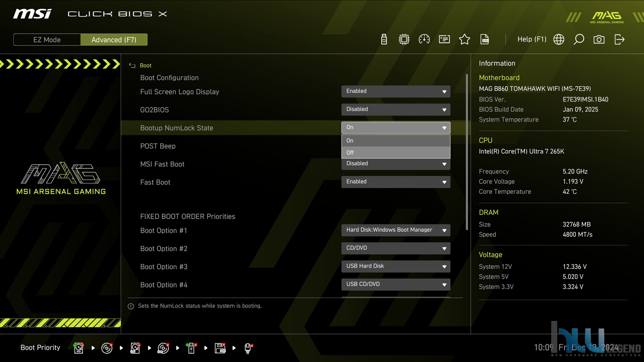The image size is (644, 362).
Task: Select the Bootup NumLock State label
Action: tap(177, 128)
